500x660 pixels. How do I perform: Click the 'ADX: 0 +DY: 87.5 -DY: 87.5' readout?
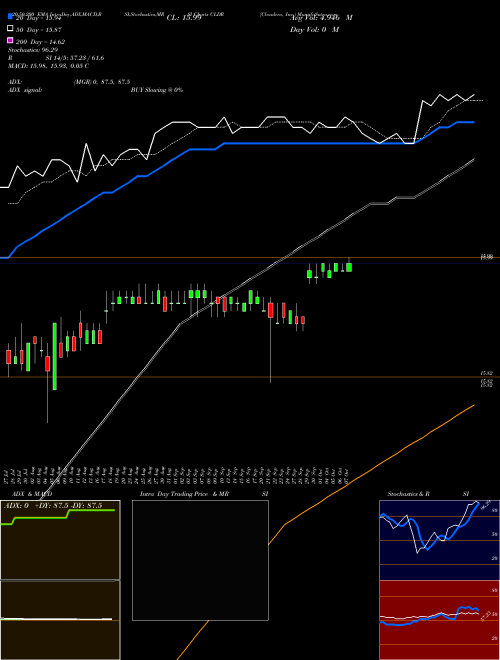click(x=53, y=506)
